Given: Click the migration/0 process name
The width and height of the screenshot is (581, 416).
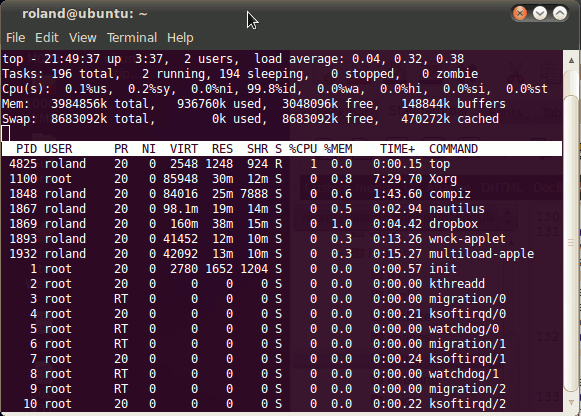Looking at the screenshot, I should click(x=467, y=299).
